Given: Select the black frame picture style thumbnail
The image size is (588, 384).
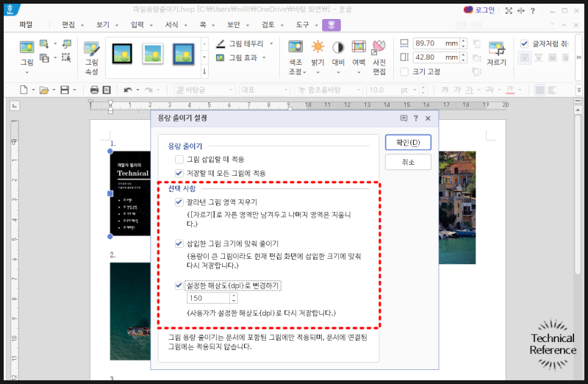Looking at the screenshot, I should (x=122, y=53).
